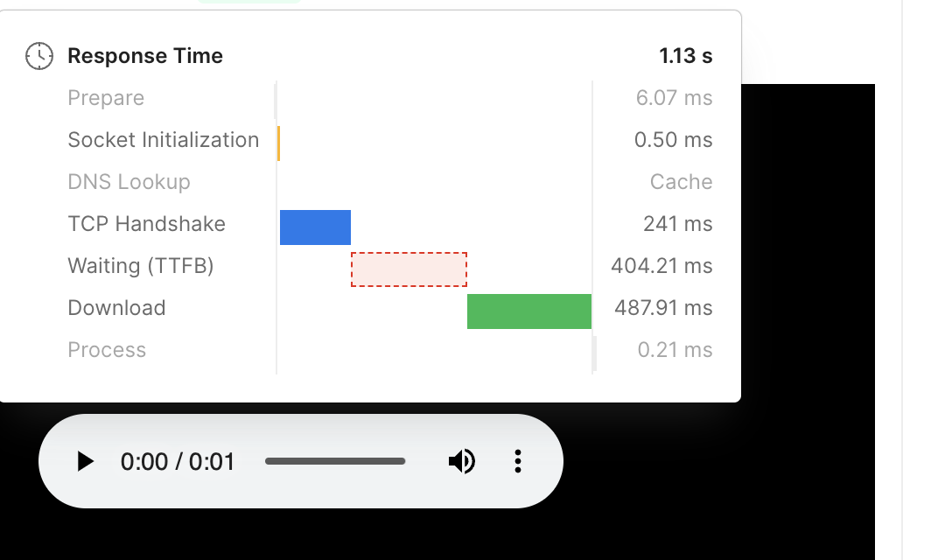The image size is (931, 560).
Task: Click the DNS Lookup Cache value
Action: tap(681, 182)
